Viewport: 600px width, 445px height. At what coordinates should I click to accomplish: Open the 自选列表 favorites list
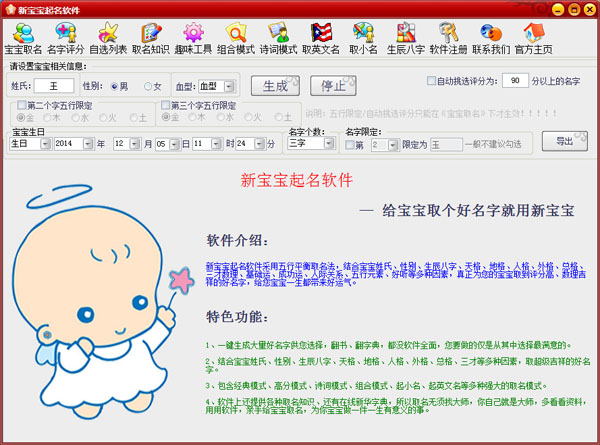tap(109, 38)
